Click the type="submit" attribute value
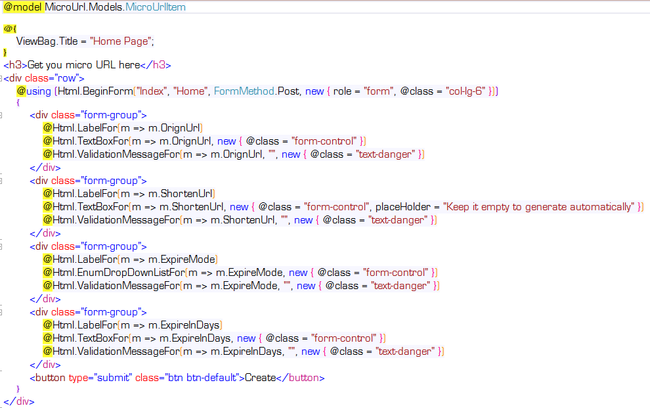This screenshot has width=650, height=408. pos(113,378)
